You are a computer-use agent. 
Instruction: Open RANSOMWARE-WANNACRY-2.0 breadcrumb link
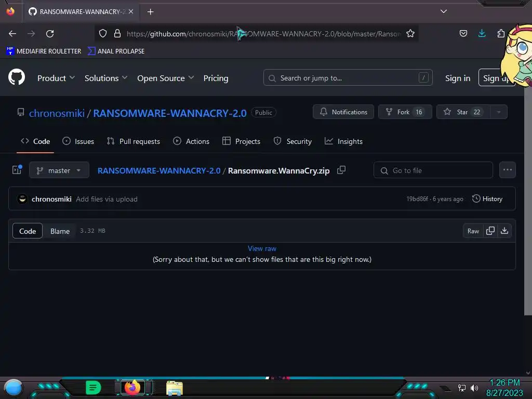tap(159, 170)
